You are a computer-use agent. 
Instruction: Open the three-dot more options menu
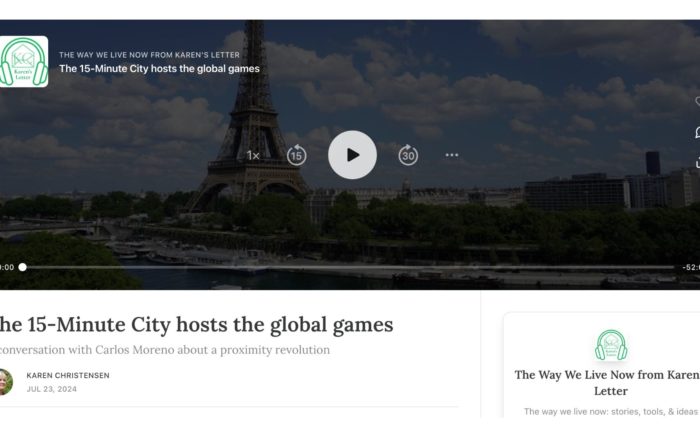452,155
